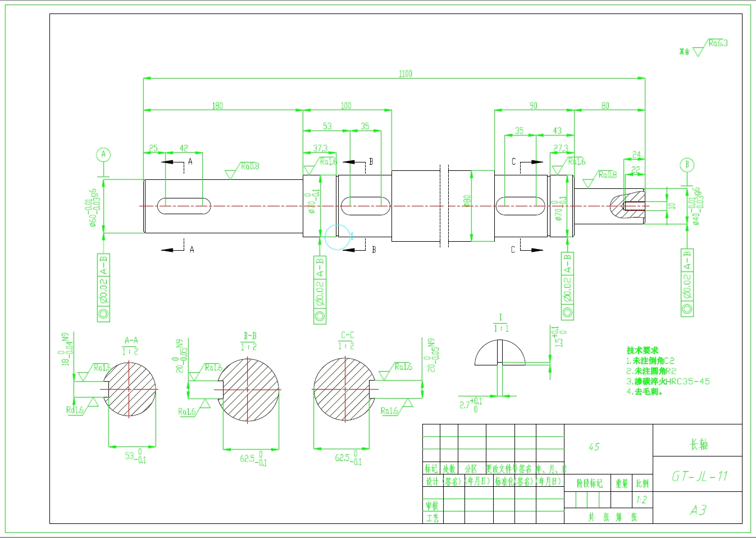Pick the 18 N9 keyway width dimension
The height and width of the screenshot is (538, 756).
tap(66, 350)
